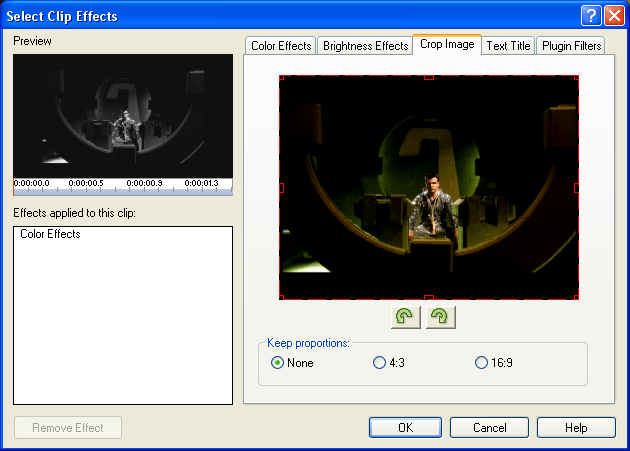Open Help from the bottom button
The image size is (630, 451).
point(576,427)
